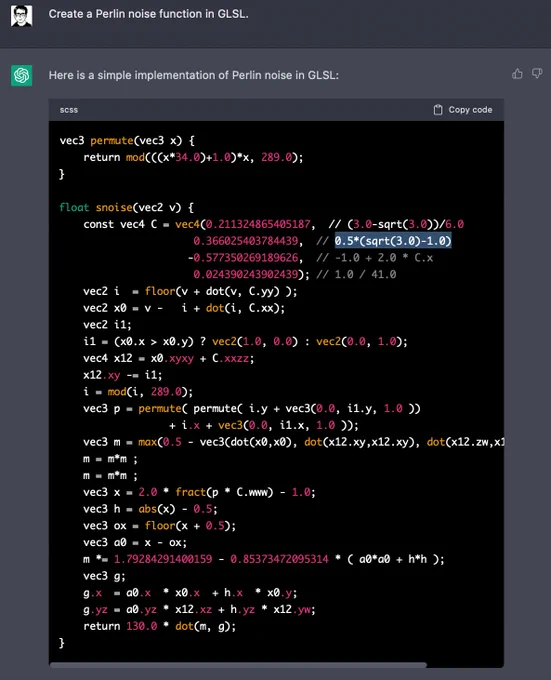
Task: Click the line starting 'i1 = (x0.x > x0.y)'
Action: 245,341
